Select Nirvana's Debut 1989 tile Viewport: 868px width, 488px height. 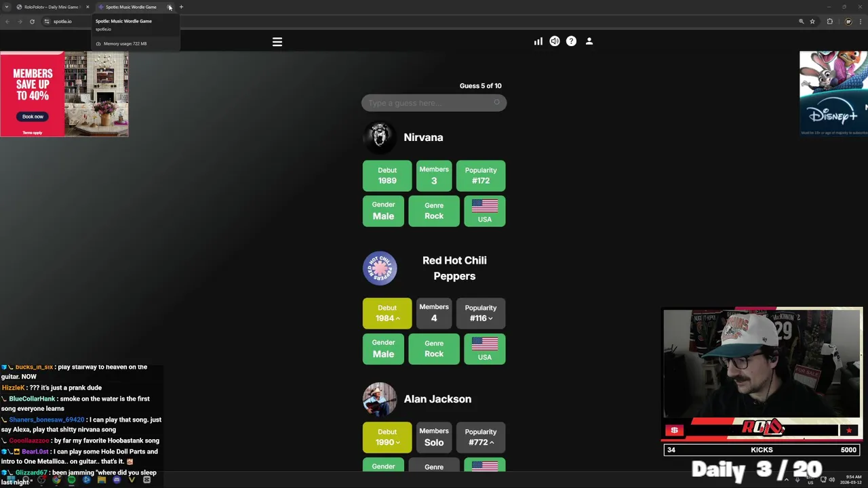[x=387, y=176]
